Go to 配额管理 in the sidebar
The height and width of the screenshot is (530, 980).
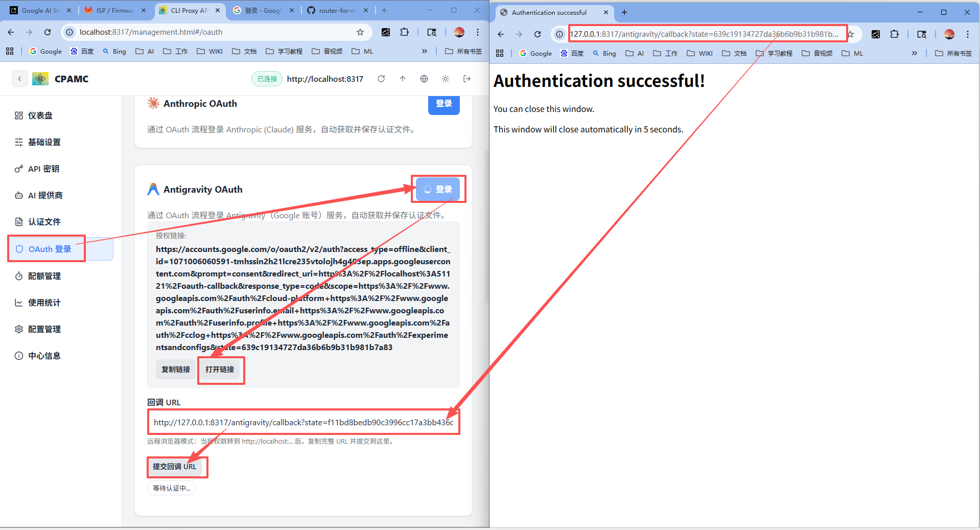pos(44,276)
